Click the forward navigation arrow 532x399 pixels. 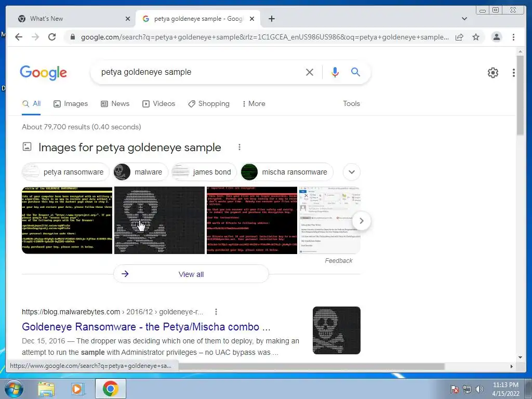click(x=35, y=37)
